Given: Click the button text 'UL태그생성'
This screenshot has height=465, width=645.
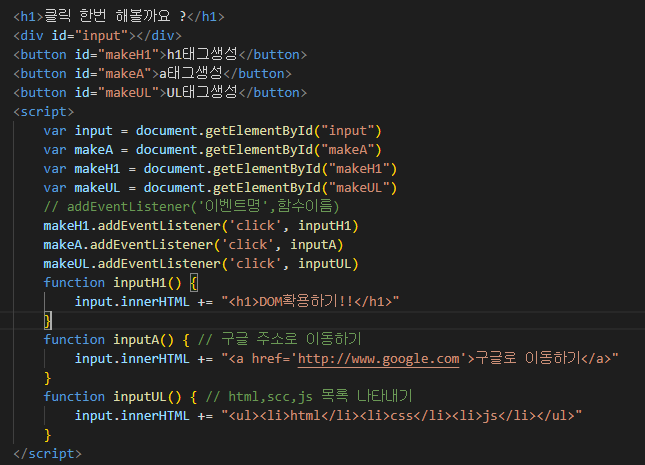Looking at the screenshot, I should [202, 92].
